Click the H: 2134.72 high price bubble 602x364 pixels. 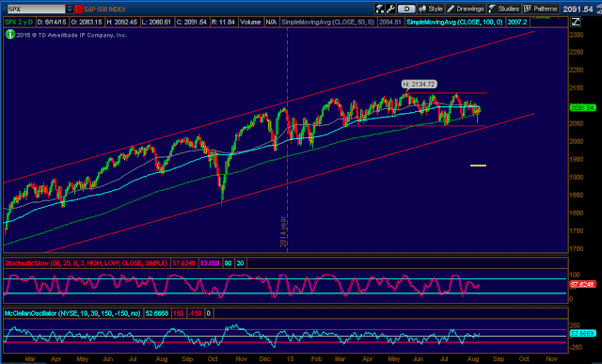click(x=420, y=84)
